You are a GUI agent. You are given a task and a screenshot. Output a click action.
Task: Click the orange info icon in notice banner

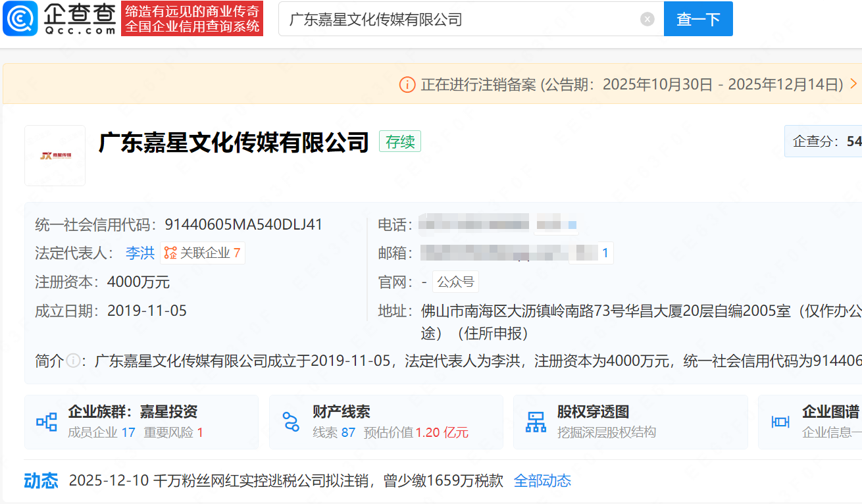[x=407, y=84]
